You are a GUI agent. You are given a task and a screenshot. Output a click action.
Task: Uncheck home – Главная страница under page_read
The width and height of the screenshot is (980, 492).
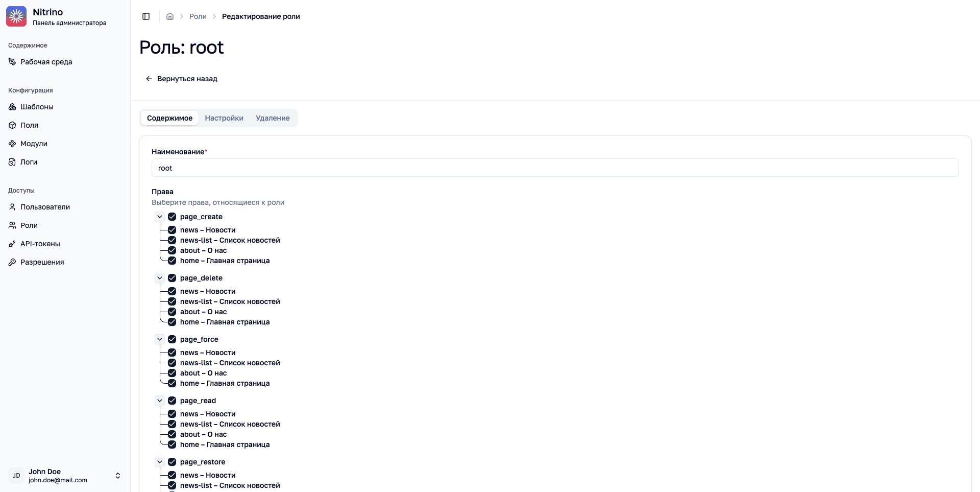(172, 444)
